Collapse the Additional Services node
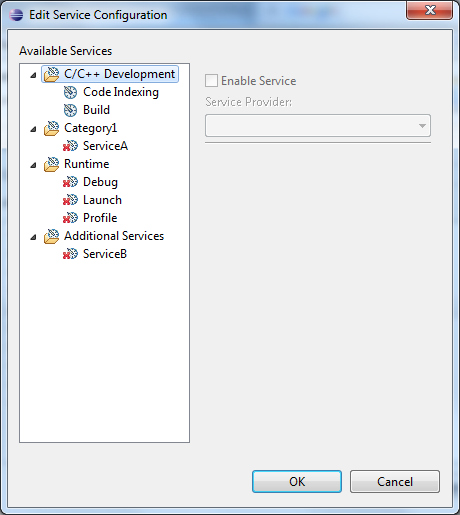The width and height of the screenshot is (460, 515). [33, 237]
